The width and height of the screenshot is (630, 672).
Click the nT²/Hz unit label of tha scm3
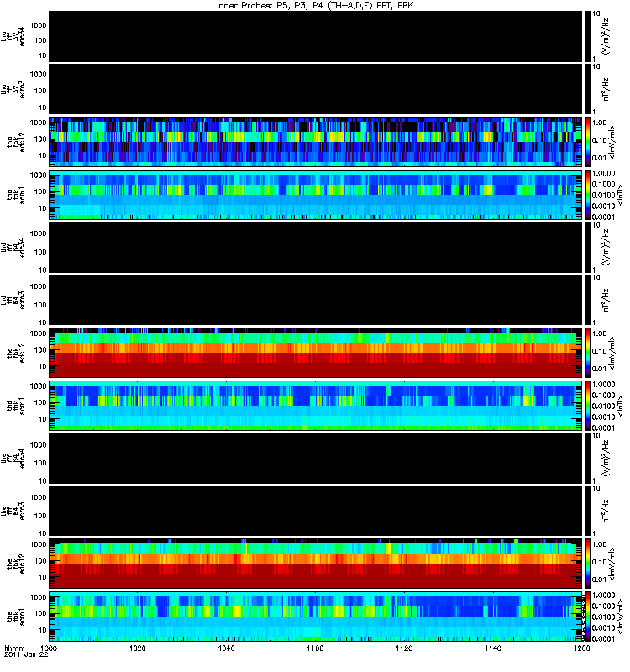click(606, 89)
